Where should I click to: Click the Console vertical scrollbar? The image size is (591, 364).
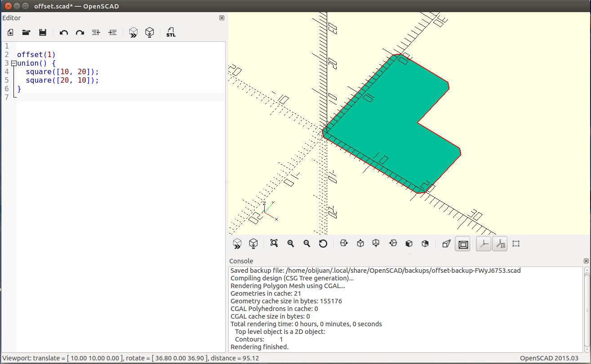tap(587, 309)
